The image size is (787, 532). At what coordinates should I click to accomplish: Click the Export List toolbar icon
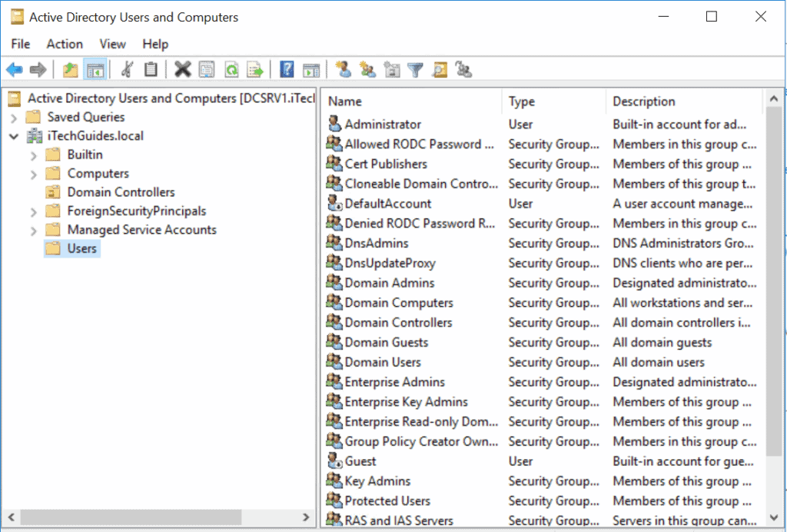(255, 70)
